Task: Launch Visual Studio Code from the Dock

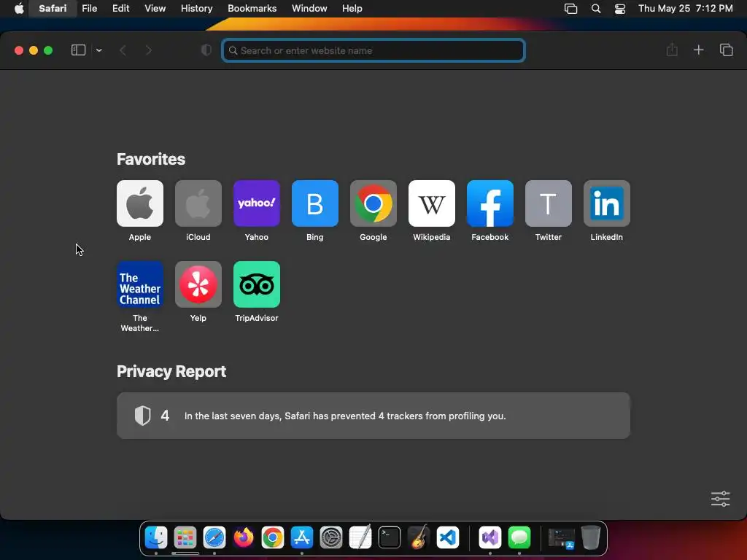Action: (448, 538)
